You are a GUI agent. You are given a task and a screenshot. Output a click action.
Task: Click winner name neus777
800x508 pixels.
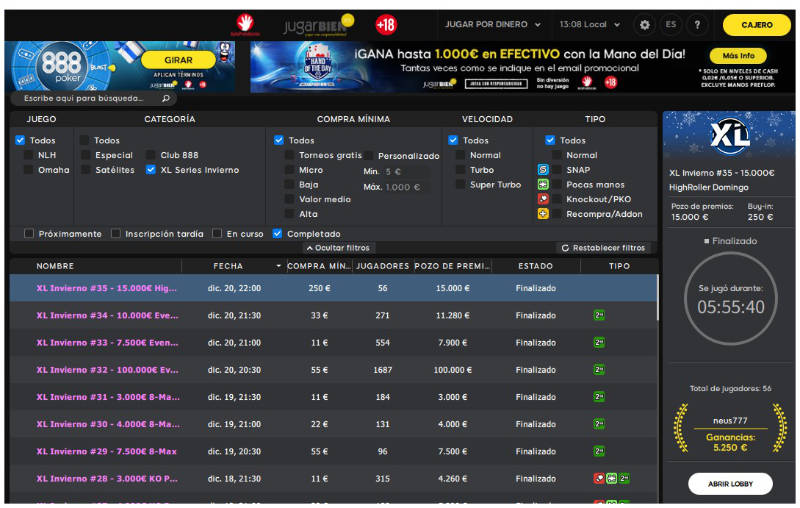(x=730, y=421)
